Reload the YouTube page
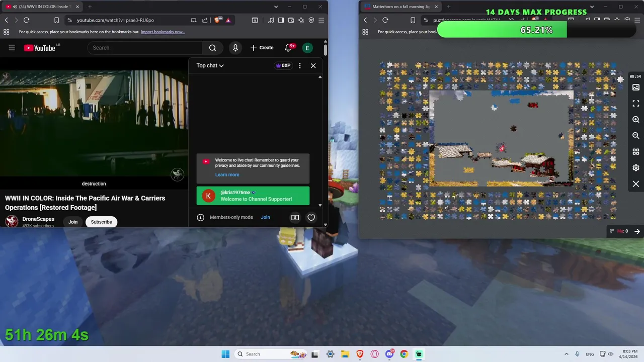 (26, 20)
